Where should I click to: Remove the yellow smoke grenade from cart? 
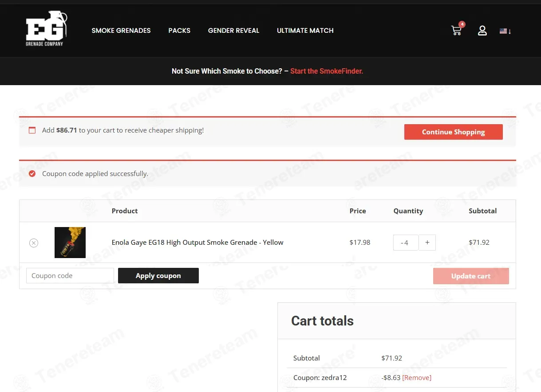34,243
